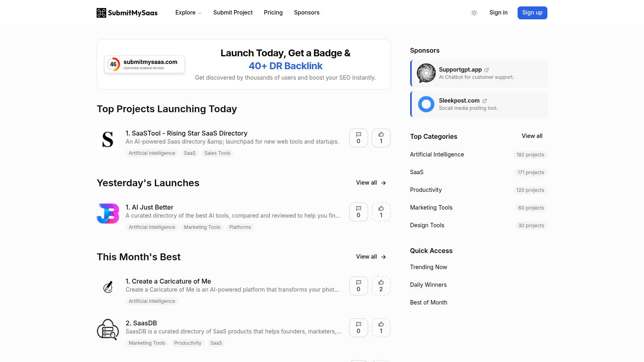
Task: Click the Sign up button
Action: [532, 12]
